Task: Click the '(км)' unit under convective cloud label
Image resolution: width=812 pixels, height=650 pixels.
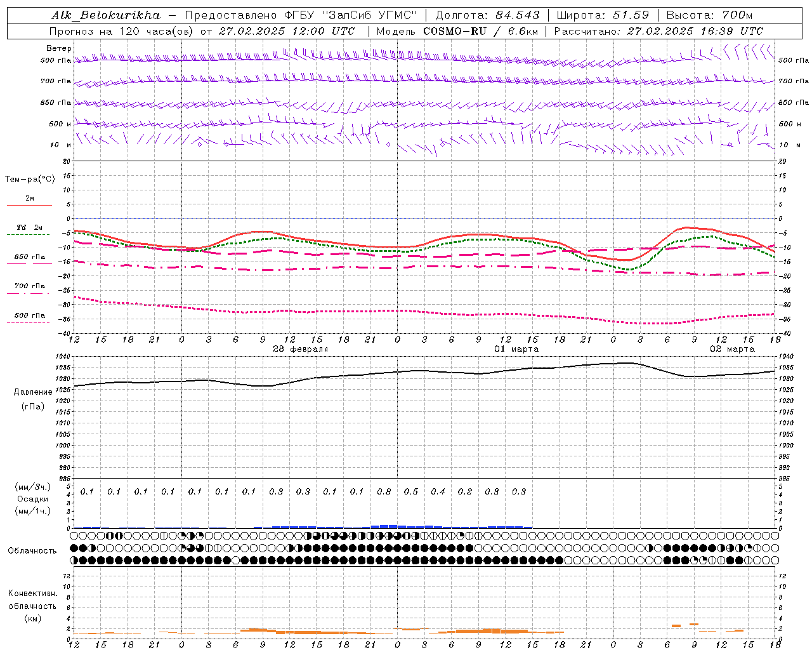Action: [33, 618]
